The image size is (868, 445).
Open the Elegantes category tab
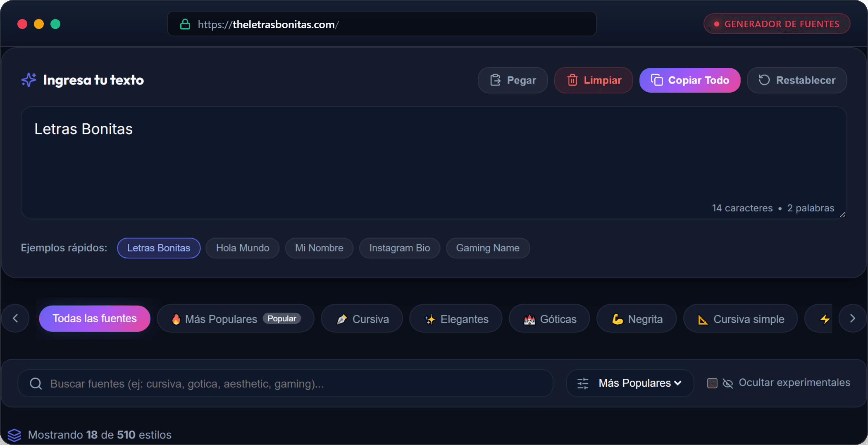point(456,319)
